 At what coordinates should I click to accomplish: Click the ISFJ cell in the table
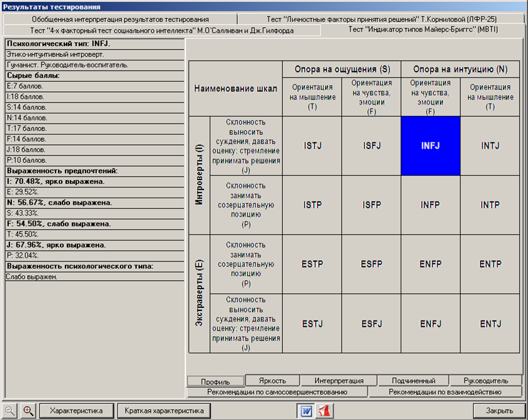[x=371, y=145]
